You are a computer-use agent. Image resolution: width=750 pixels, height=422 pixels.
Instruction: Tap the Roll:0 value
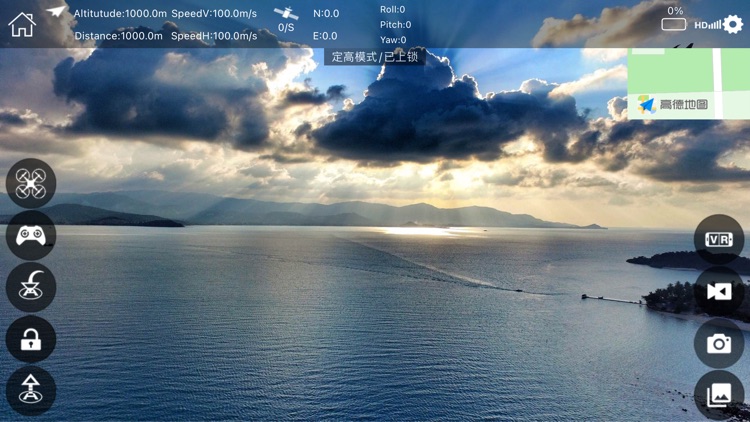pyautogui.click(x=393, y=10)
